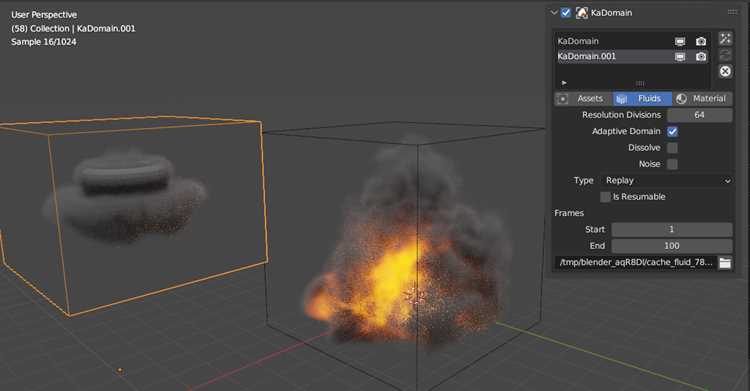
Task: Enable the Noise checkbox
Action: 672,164
